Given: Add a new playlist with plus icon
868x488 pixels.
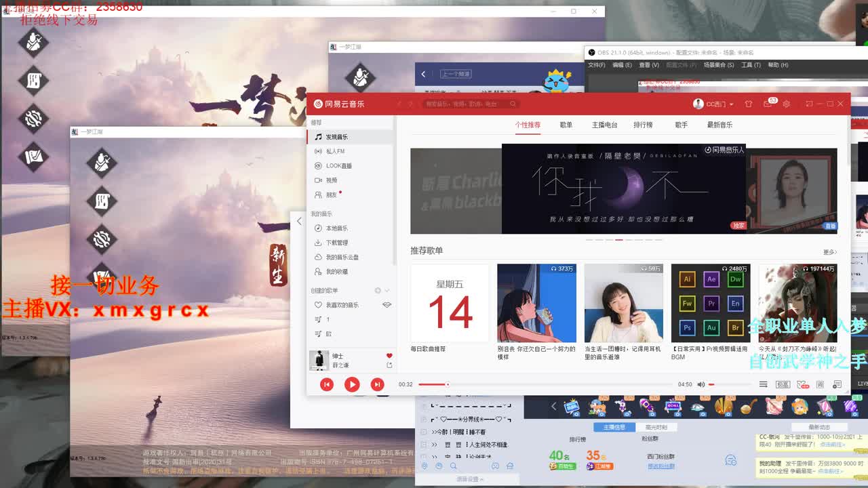Looking at the screenshot, I should point(378,291).
